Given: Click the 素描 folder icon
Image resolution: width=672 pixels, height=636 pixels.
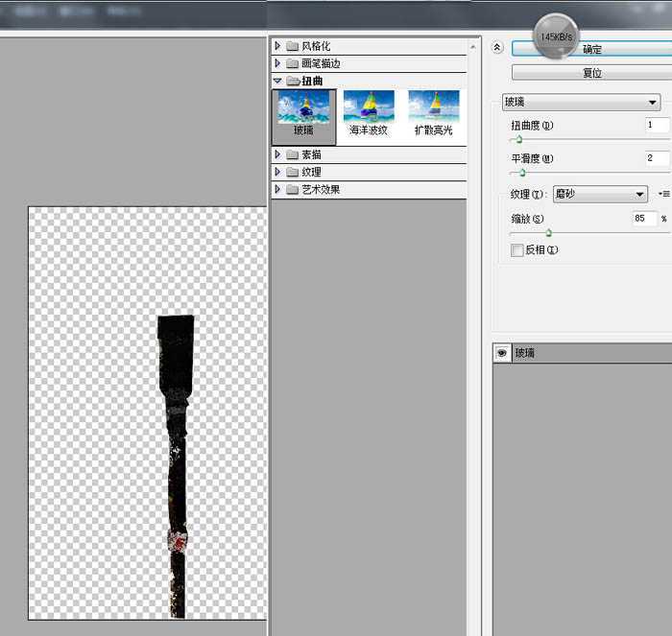Looking at the screenshot, I should (x=292, y=154).
